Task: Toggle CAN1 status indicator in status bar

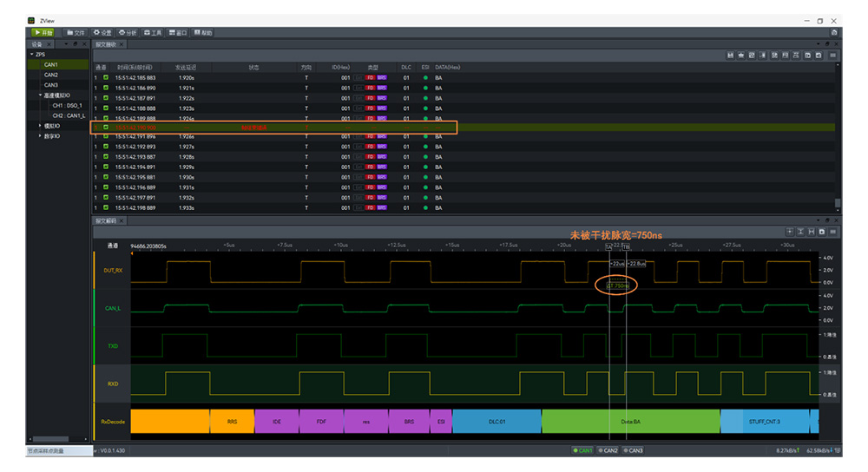Action: tap(583, 450)
